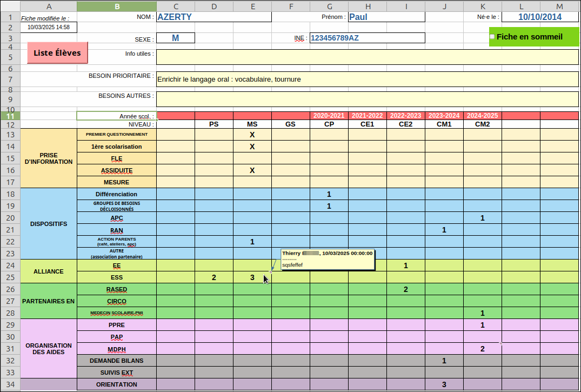Select the PRISE D'INFORMATION merged cell
The height and width of the screenshot is (392, 581).
point(49,158)
